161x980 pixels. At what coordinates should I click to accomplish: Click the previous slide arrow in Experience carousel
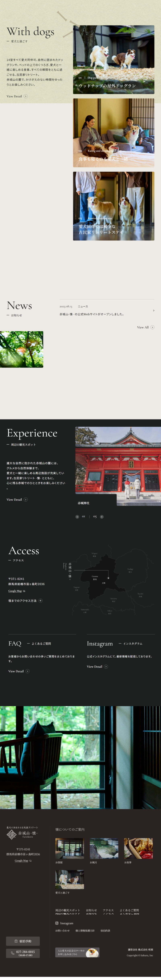click(x=77, y=517)
